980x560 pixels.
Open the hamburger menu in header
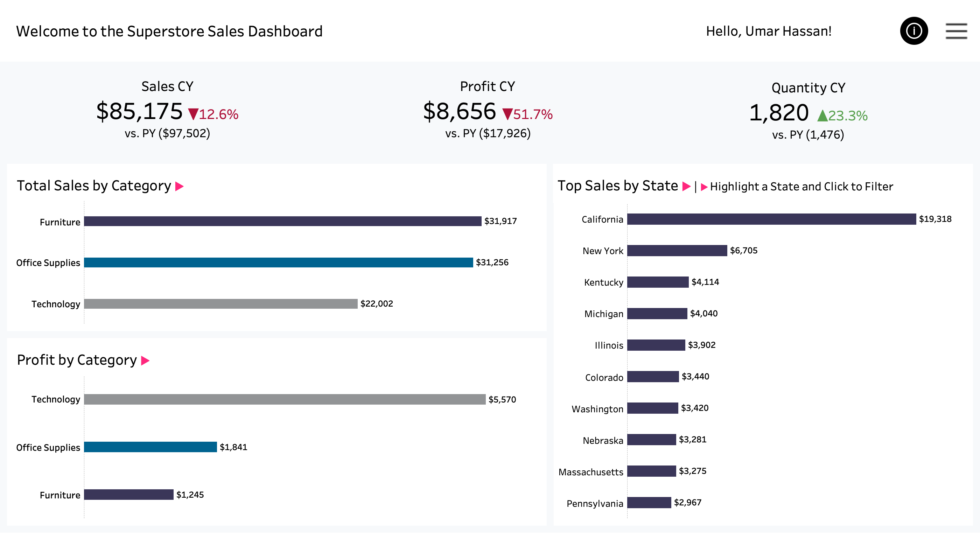coord(956,31)
